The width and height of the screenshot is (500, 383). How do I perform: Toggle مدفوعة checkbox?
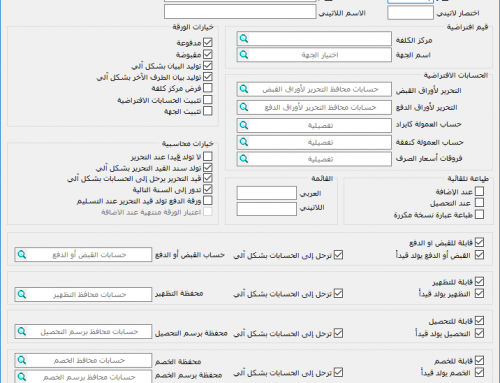click(208, 43)
